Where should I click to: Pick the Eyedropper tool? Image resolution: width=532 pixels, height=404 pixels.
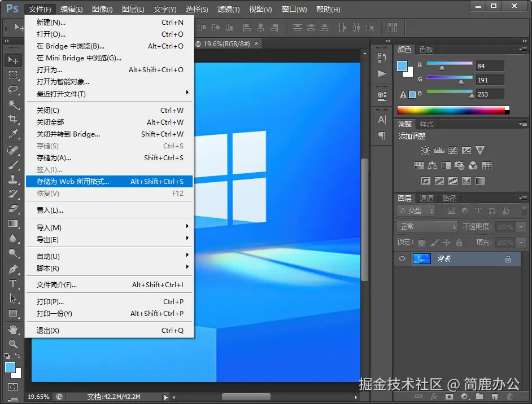coord(13,134)
